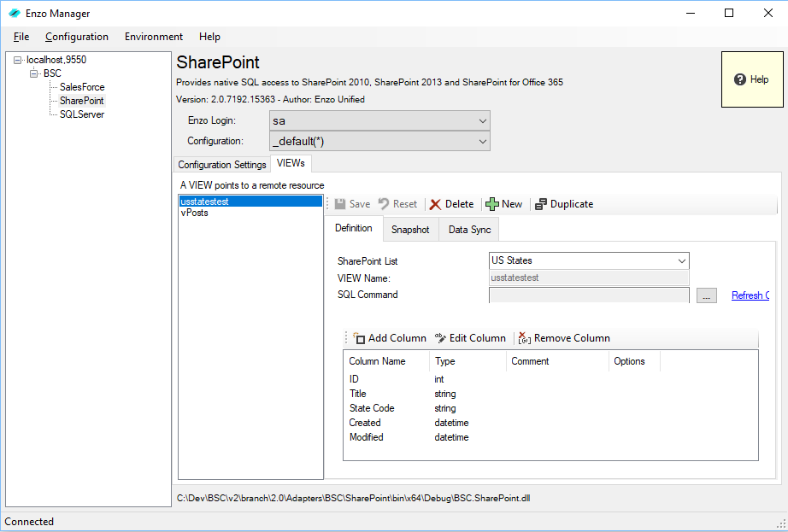Expand the Enzo Login dropdown
The height and width of the screenshot is (532, 788).
pyautogui.click(x=483, y=120)
